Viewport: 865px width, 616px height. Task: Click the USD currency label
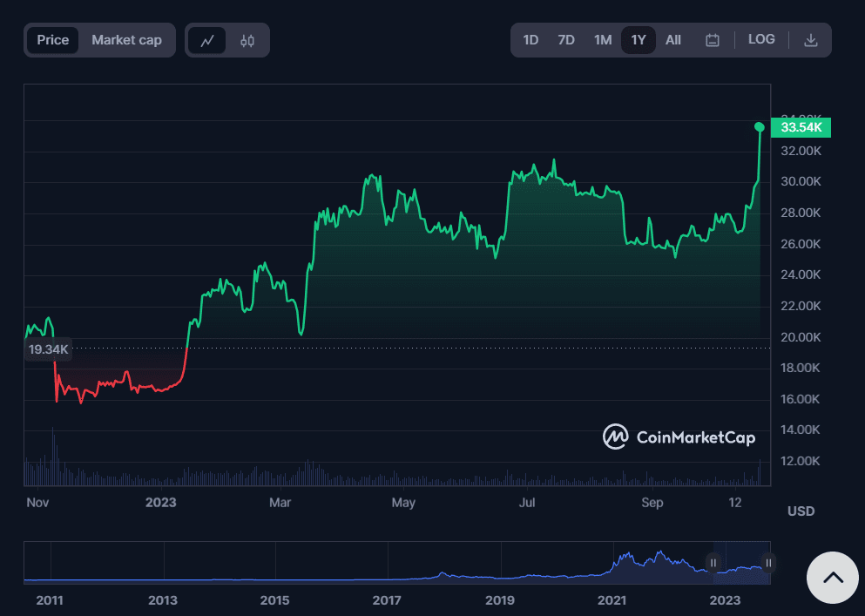click(x=801, y=511)
